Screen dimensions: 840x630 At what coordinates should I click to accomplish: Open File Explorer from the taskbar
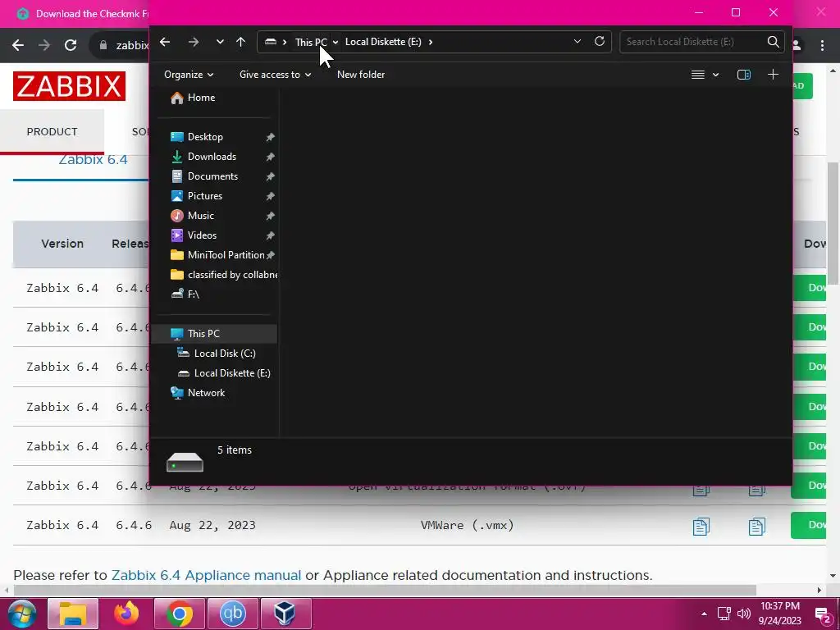(x=73, y=614)
